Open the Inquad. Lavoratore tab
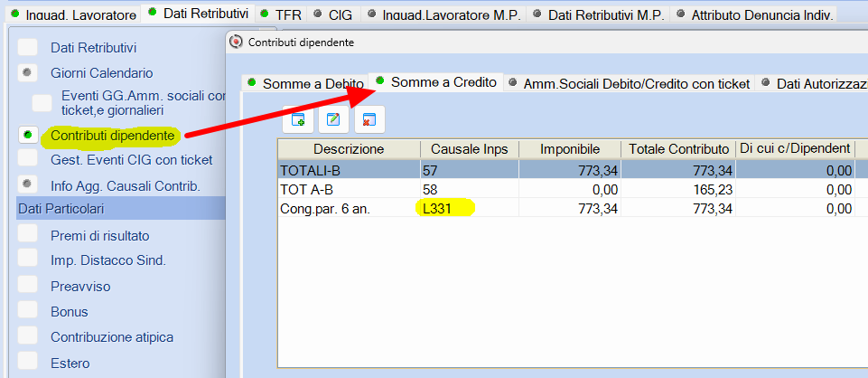 click(x=74, y=14)
